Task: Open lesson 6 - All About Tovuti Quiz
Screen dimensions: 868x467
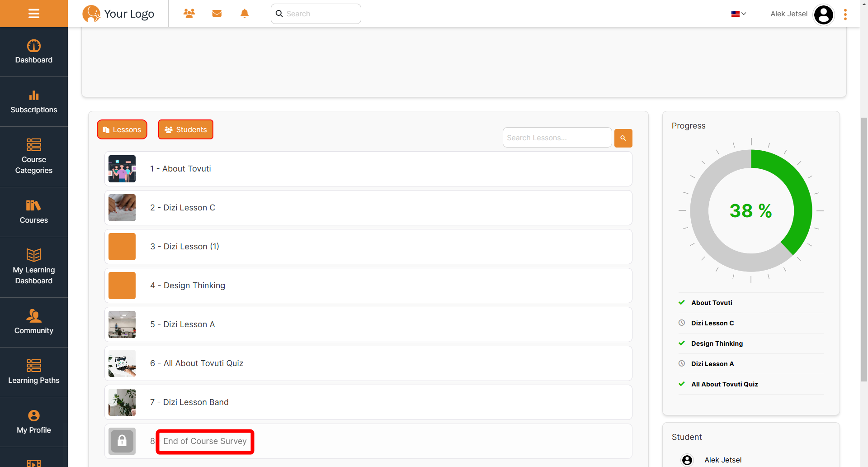Action: pyautogui.click(x=203, y=363)
